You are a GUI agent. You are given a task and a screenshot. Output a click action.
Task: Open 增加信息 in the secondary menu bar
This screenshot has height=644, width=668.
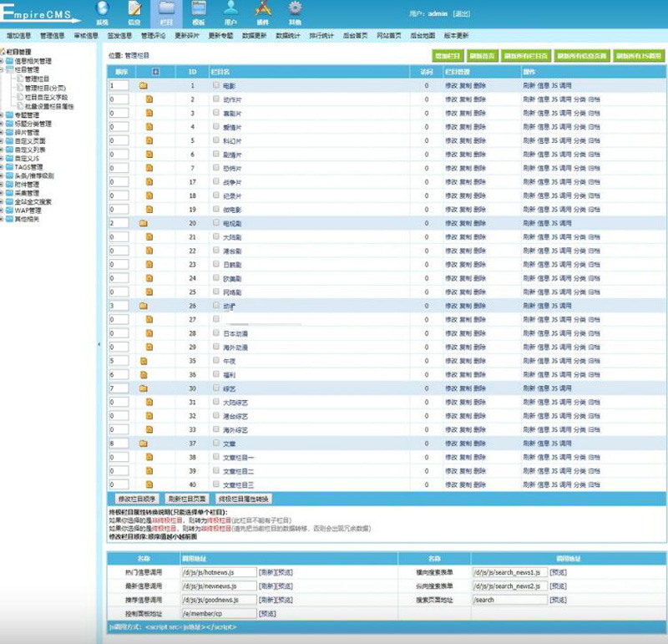click(x=18, y=36)
